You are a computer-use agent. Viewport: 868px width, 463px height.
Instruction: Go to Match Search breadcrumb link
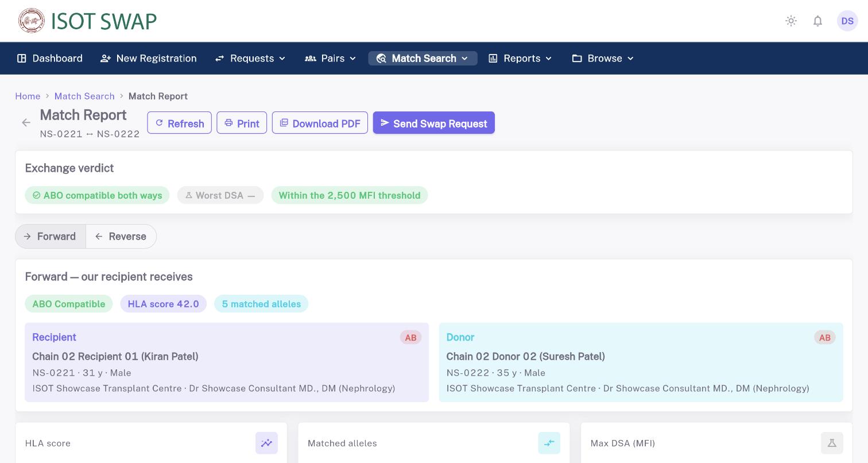pyautogui.click(x=84, y=96)
